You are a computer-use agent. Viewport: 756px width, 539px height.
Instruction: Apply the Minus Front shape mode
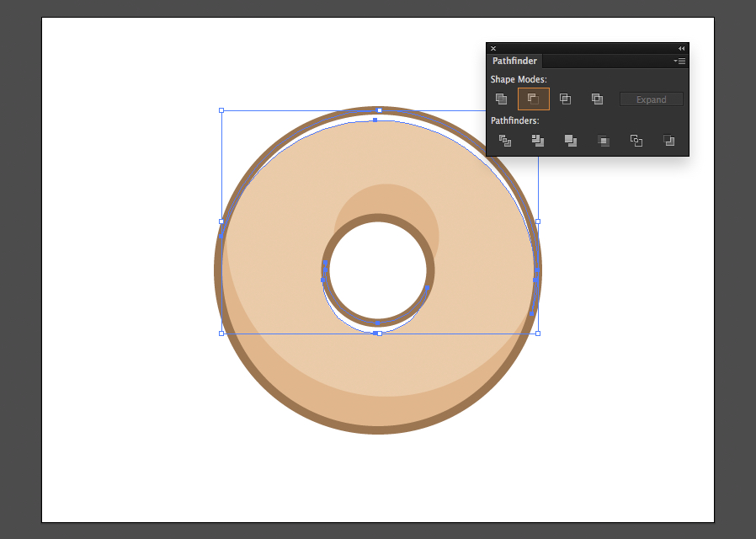(x=533, y=99)
